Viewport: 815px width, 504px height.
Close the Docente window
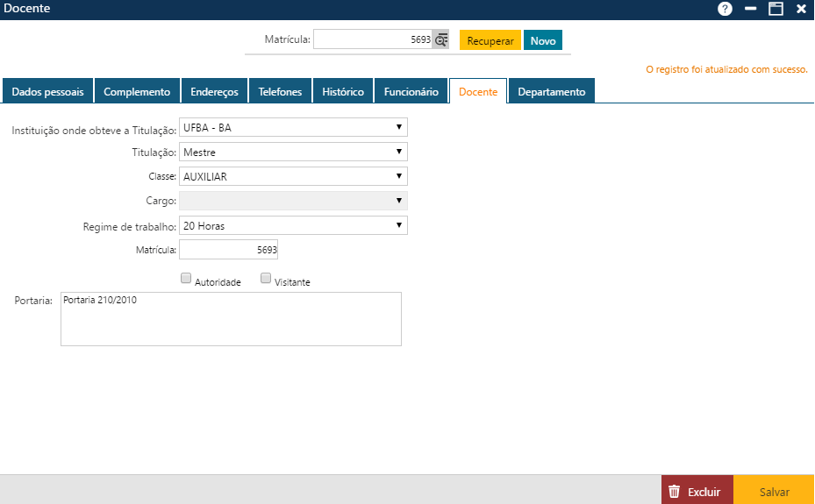pos(801,9)
